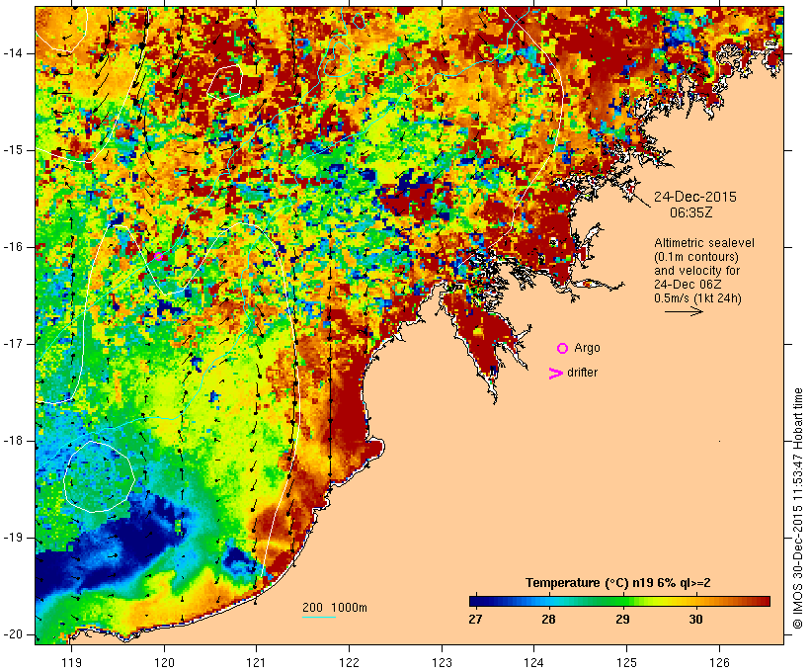
Task: Click the latitude axis label -15
Action: (x=13, y=150)
